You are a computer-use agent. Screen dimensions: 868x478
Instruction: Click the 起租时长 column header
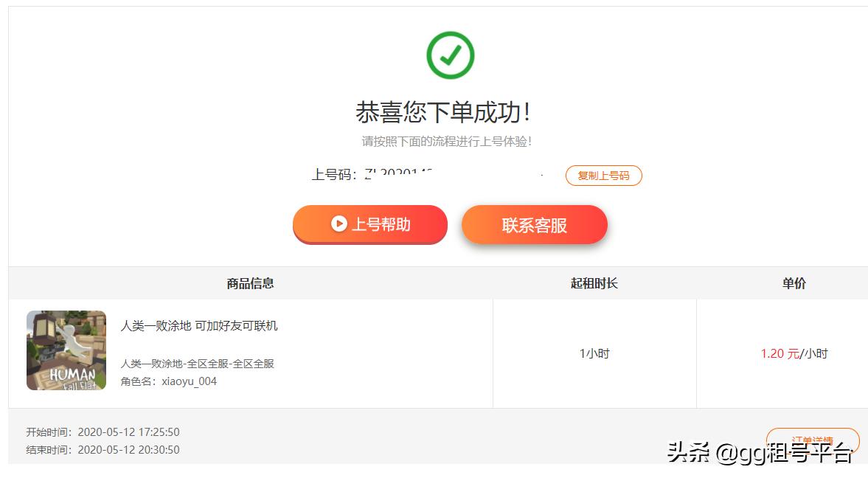pos(594,283)
